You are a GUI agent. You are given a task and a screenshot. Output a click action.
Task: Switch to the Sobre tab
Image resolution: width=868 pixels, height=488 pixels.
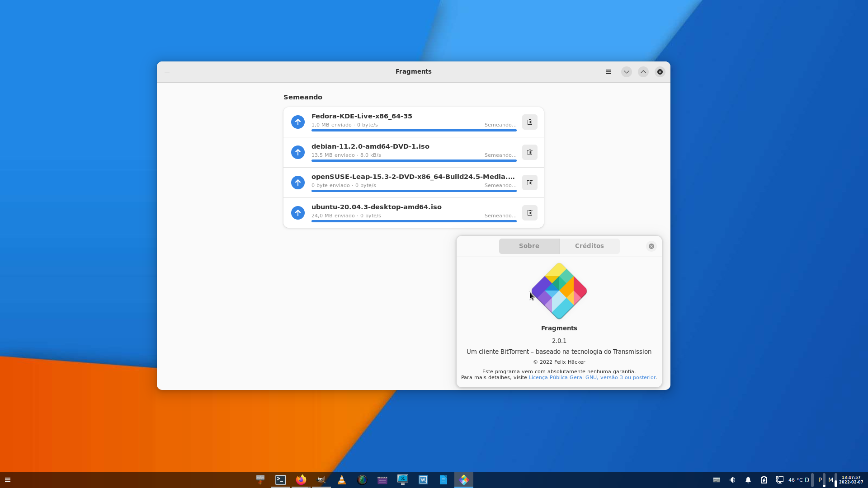click(529, 246)
